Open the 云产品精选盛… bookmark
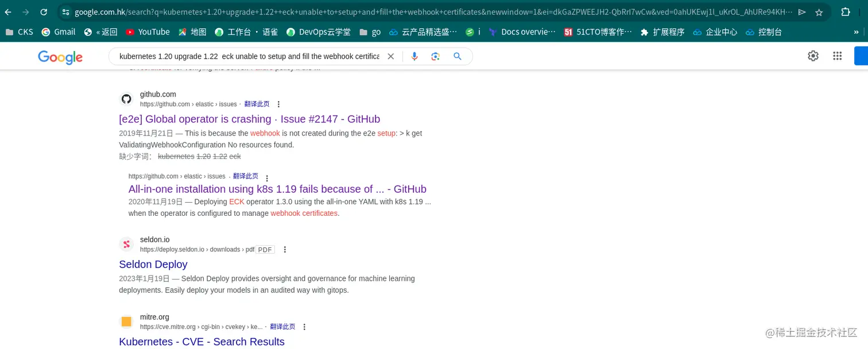 423,32
